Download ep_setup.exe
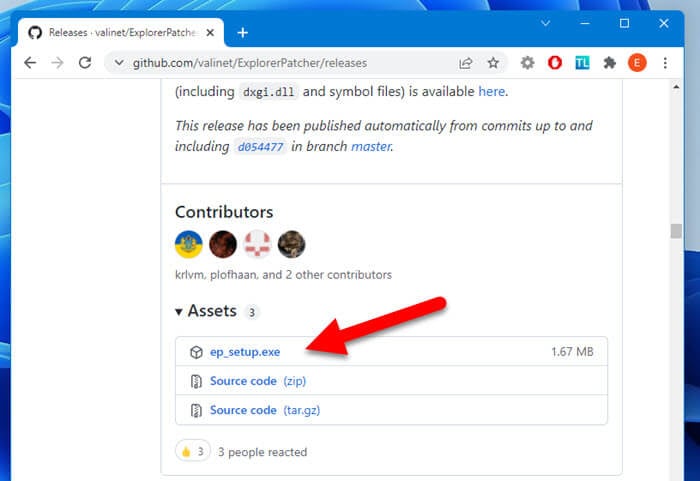Screen dimensions: 700x481 tap(245, 352)
